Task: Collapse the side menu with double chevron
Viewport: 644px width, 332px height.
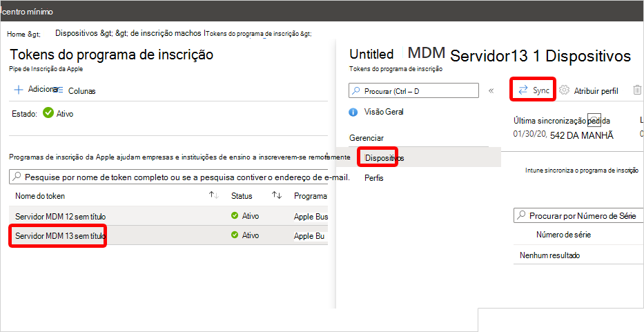Action: coord(491,91)
